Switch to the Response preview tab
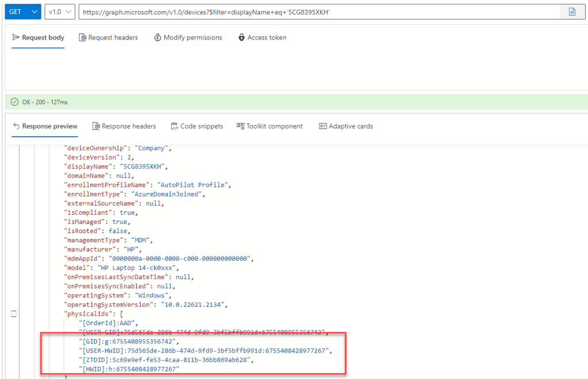Image resolution: width=588 pixels, height=379 pixels. 45,126
